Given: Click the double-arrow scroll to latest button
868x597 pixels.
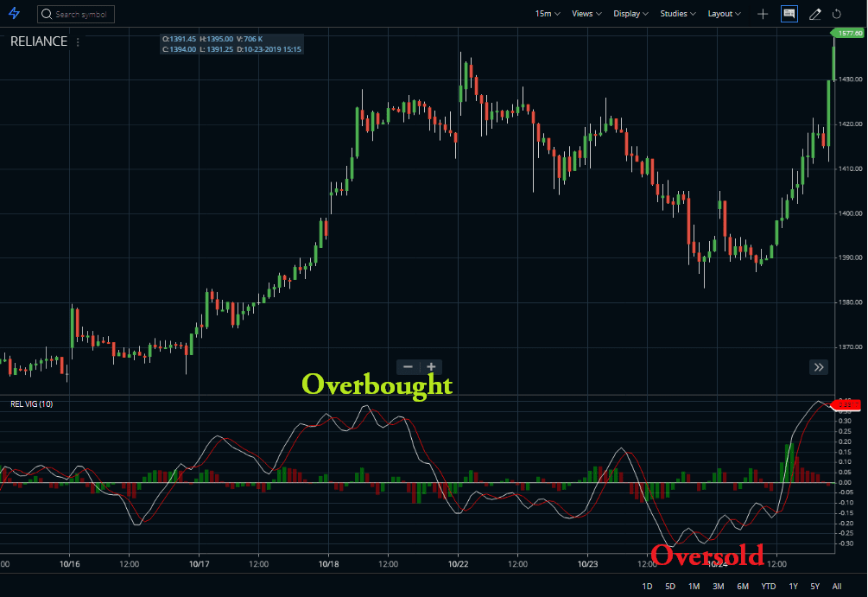Looking at the screenshot, I should click(819, 367).
